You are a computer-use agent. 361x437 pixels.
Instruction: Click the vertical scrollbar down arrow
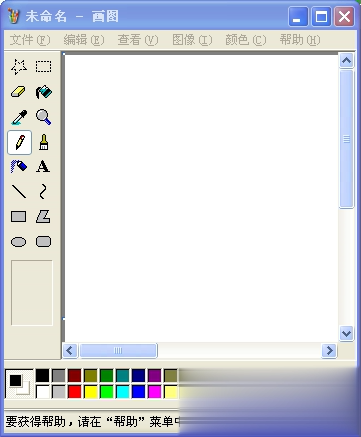[x=346, y=333]
